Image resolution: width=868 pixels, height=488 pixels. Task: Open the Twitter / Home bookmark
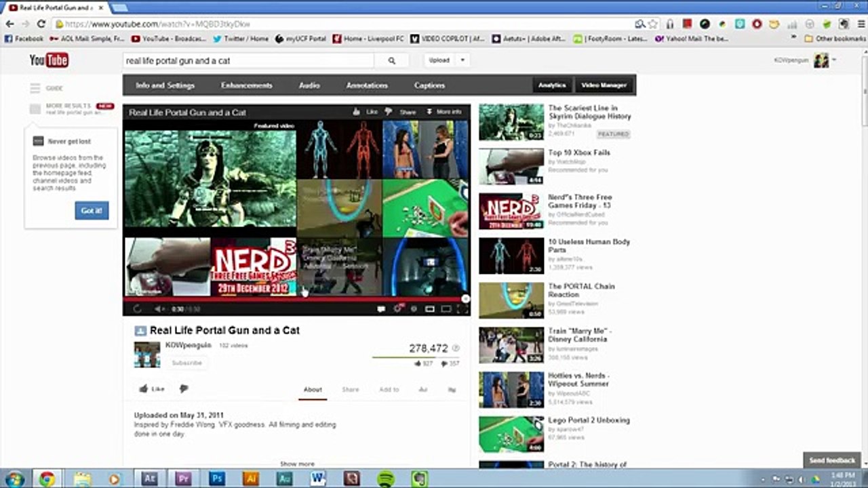(241, 39)
